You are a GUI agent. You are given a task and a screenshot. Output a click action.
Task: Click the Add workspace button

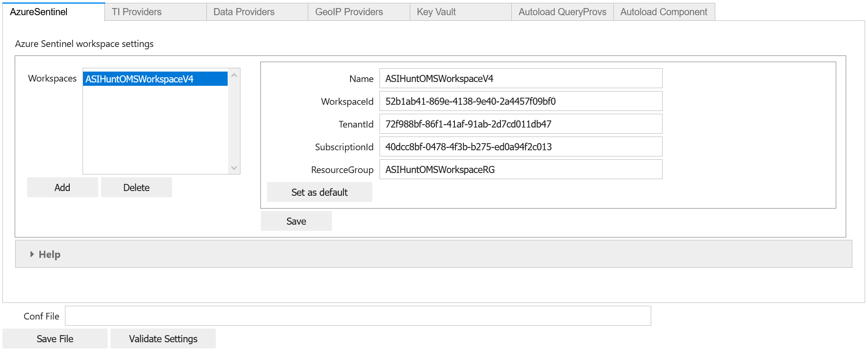[63, 188]
